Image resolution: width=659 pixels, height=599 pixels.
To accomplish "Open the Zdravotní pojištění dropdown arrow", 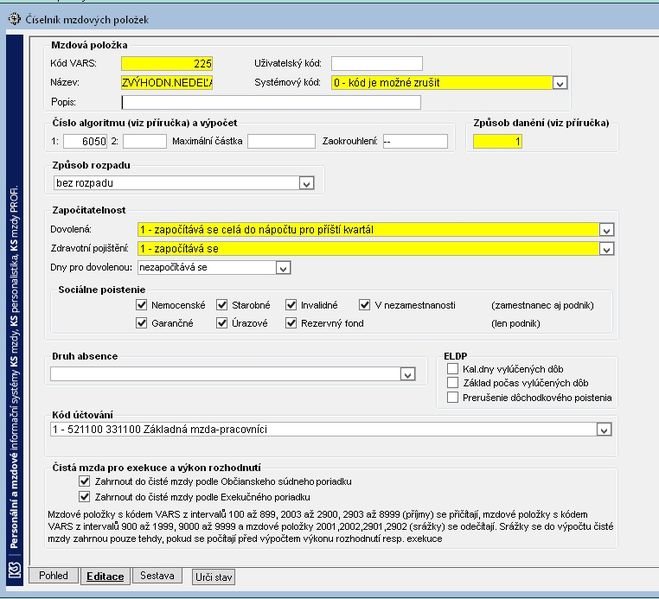I will pos(606,249).
